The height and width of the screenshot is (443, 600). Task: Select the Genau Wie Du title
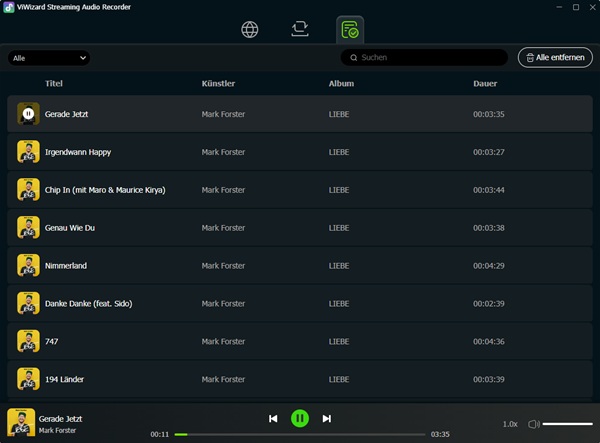(70, 228)
